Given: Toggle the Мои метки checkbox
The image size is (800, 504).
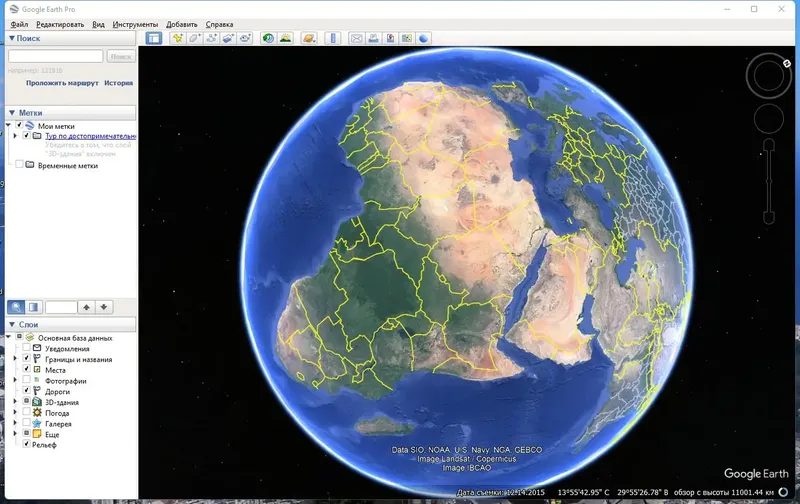Looking at the screenshot, I should pyautogui.click(x=19, y=125).
